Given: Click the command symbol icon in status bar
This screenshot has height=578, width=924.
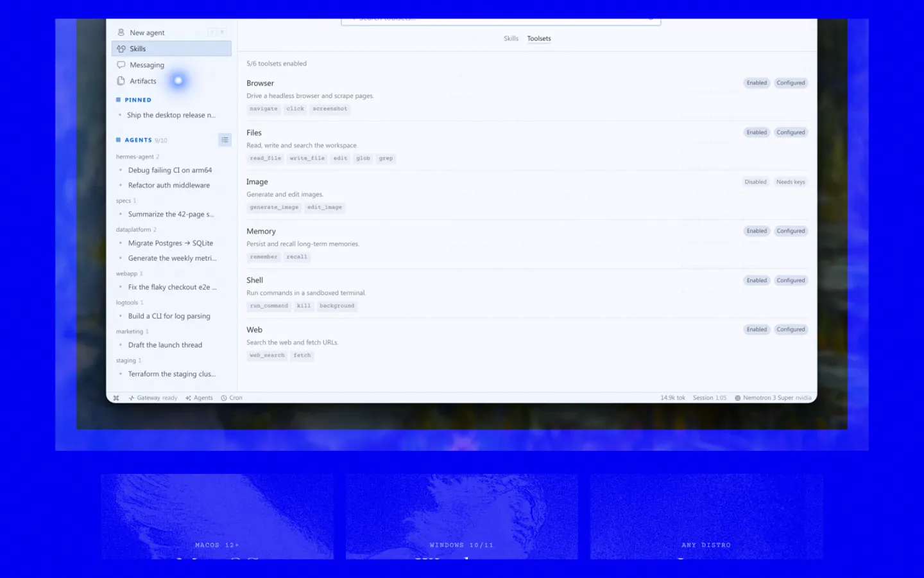Looking at the screenshot, I should (116, 398).
